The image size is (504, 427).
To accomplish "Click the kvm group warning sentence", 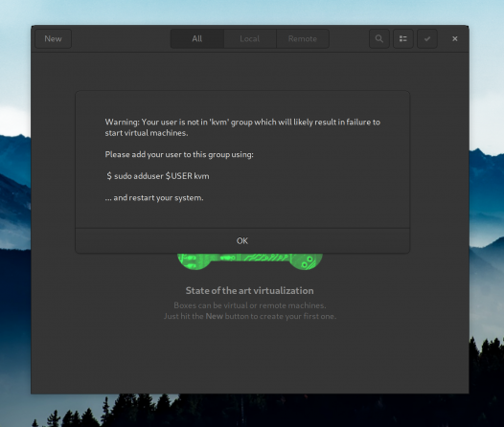I will pos(242,127).
